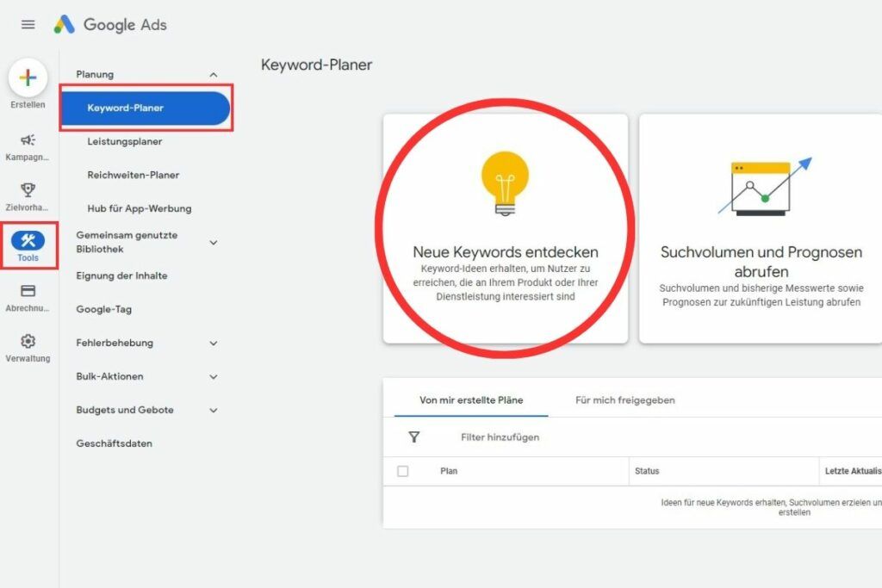Sort by Letzte Aktualisierung column header
Viewport: 882px width, 588px height.
[x=853, y=471]
